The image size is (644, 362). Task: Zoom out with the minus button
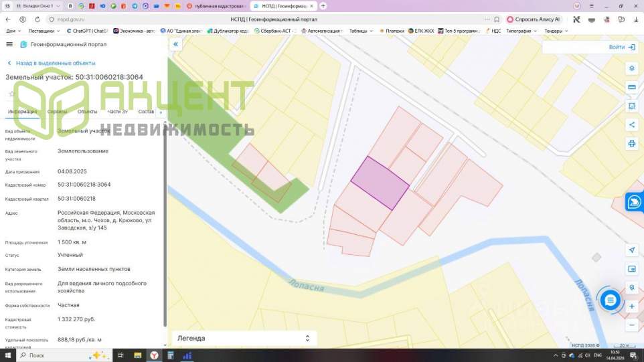point(631,325)
